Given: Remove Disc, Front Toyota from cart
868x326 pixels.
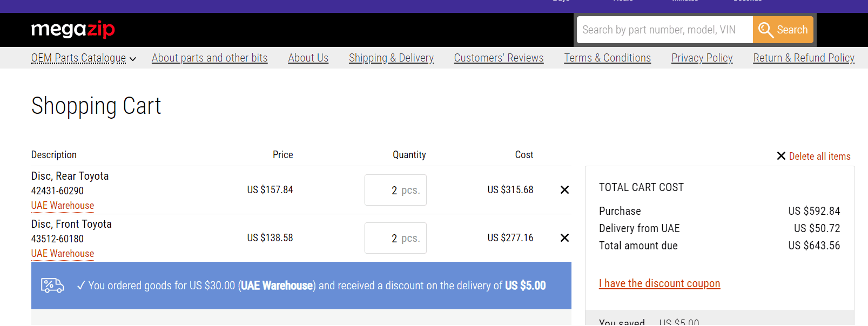Looking at the screenshot, I should coord(564,238).
